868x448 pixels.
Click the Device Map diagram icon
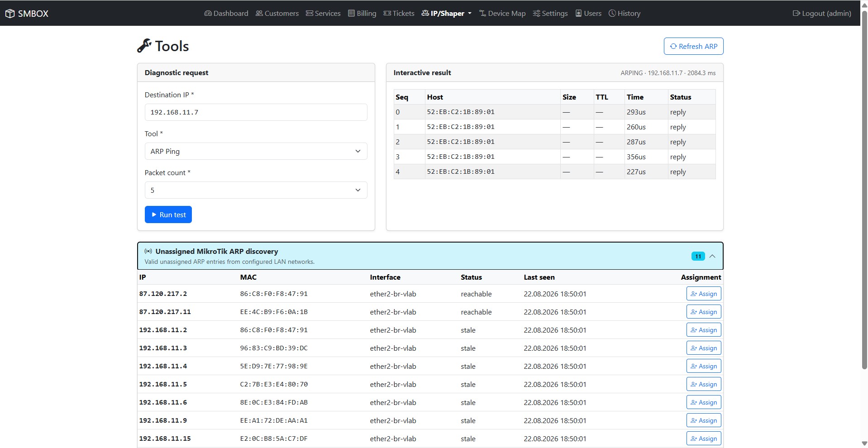(483, 14)
